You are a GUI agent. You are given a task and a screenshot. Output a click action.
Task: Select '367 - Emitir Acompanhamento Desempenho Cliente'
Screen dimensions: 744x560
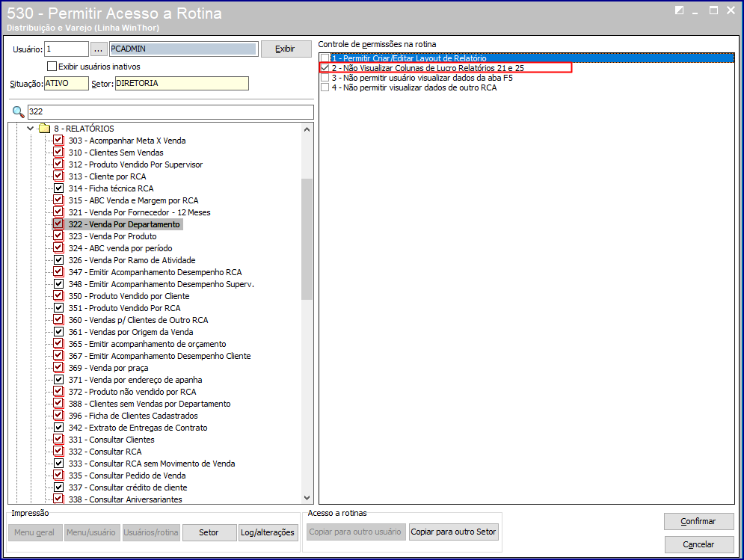tap(159, 356)
